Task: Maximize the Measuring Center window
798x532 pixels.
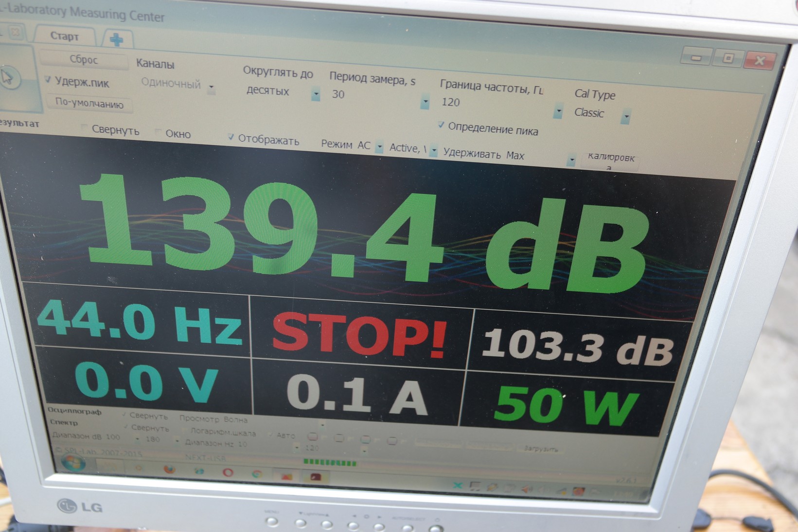Action: [x=727, y=58]
